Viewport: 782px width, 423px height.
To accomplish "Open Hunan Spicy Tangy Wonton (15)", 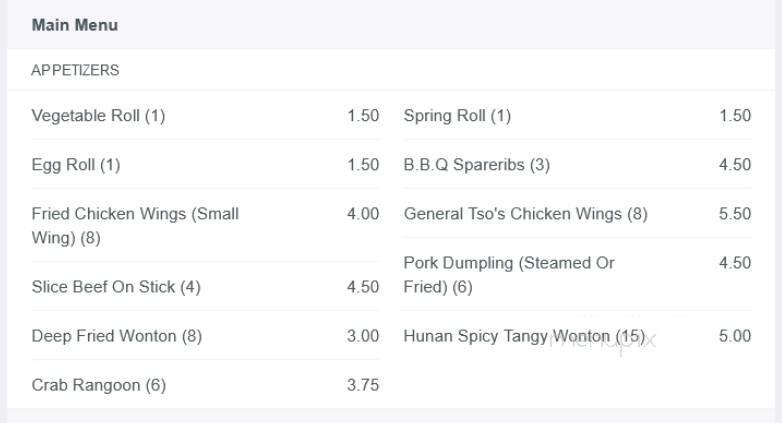I will coord(524,336).
